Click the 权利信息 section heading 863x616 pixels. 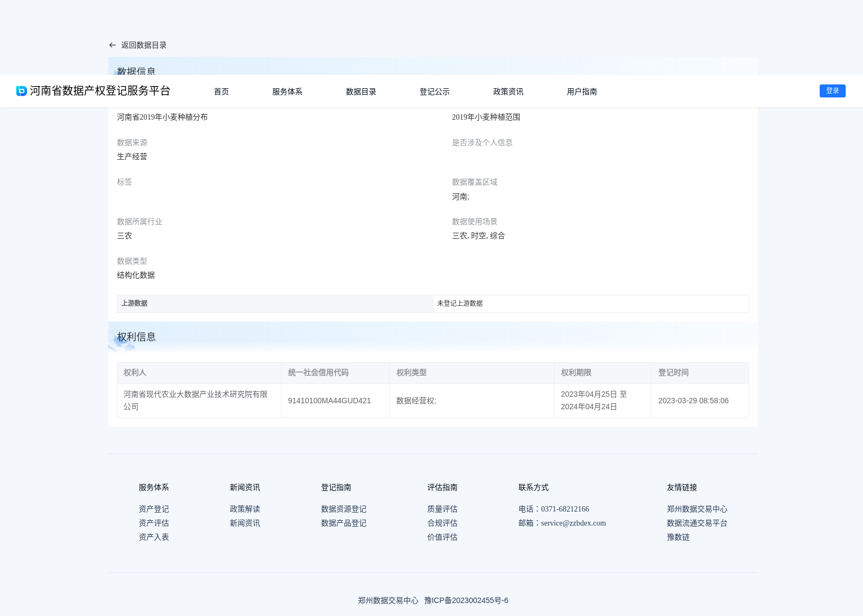136,337
